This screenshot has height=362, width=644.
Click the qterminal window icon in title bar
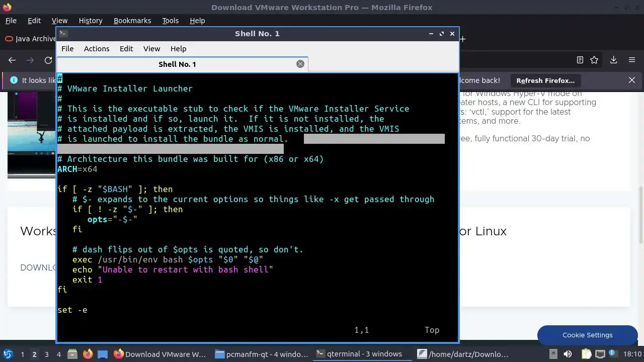click(x=63, y=34)
